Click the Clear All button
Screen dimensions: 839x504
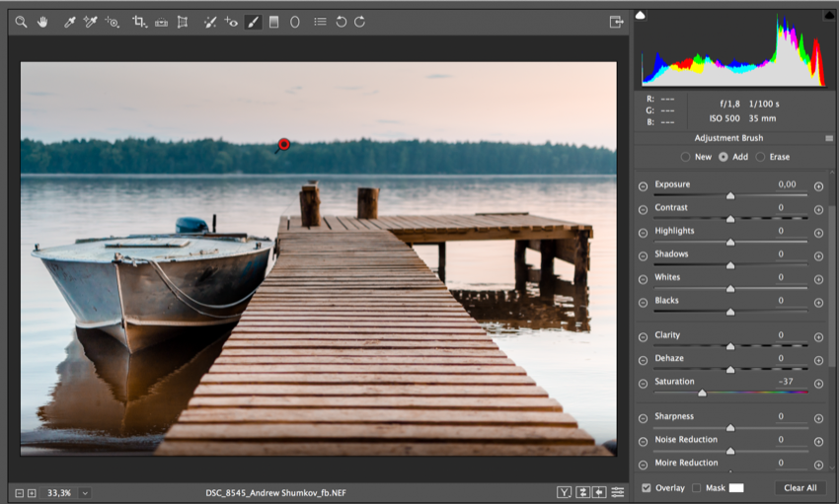[x=800, y=488]
